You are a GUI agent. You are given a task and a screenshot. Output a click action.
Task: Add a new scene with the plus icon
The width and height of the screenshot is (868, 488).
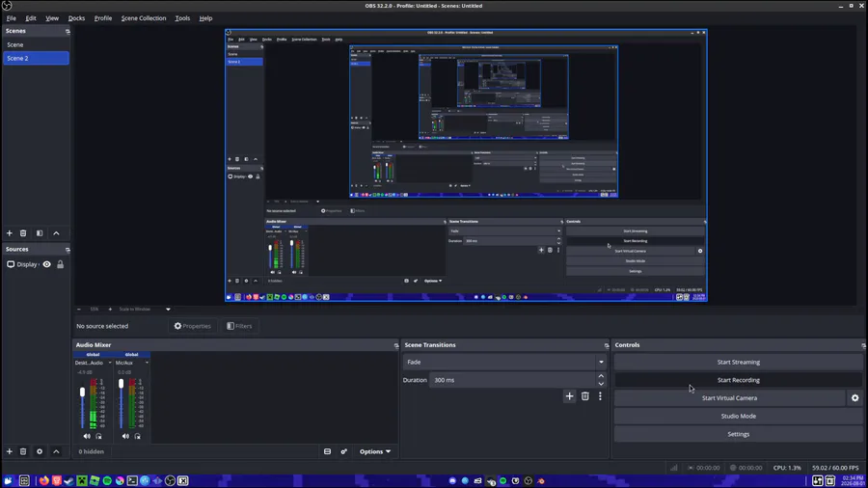tap(10, 233)
